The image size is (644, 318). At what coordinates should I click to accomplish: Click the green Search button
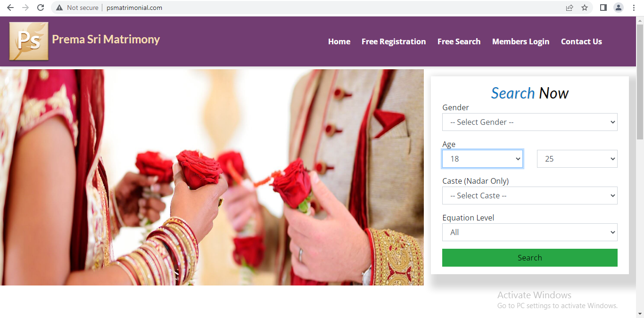[x=529, y=258]
